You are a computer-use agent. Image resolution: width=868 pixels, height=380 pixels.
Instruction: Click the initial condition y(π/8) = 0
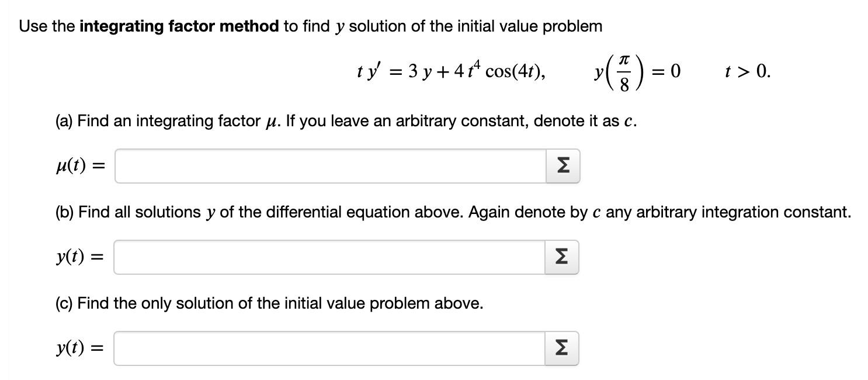[637, 71]
